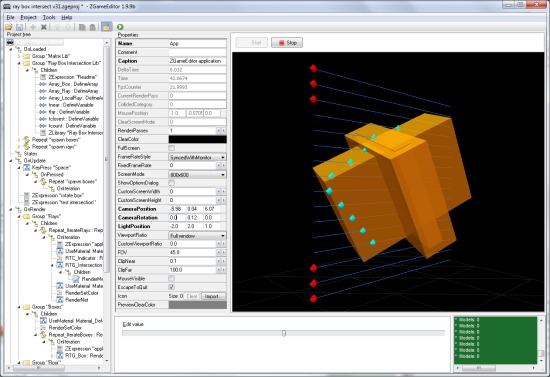Click the Paste toolbar icon

(x=93, y=27)
